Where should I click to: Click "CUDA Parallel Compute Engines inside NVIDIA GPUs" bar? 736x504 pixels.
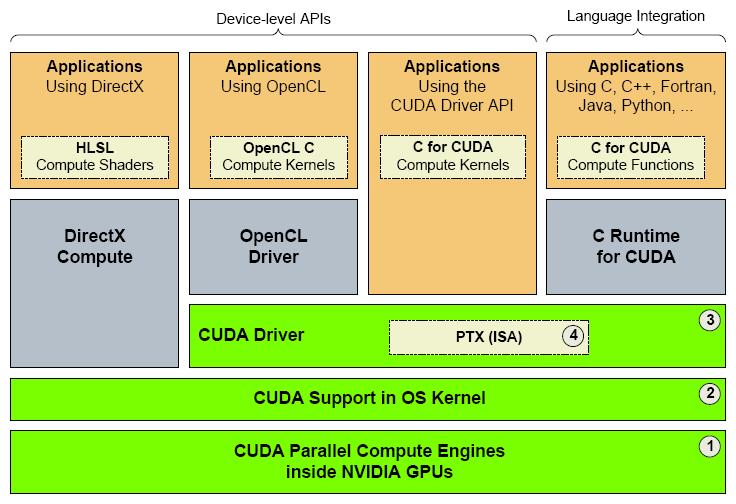click(368, 462)
